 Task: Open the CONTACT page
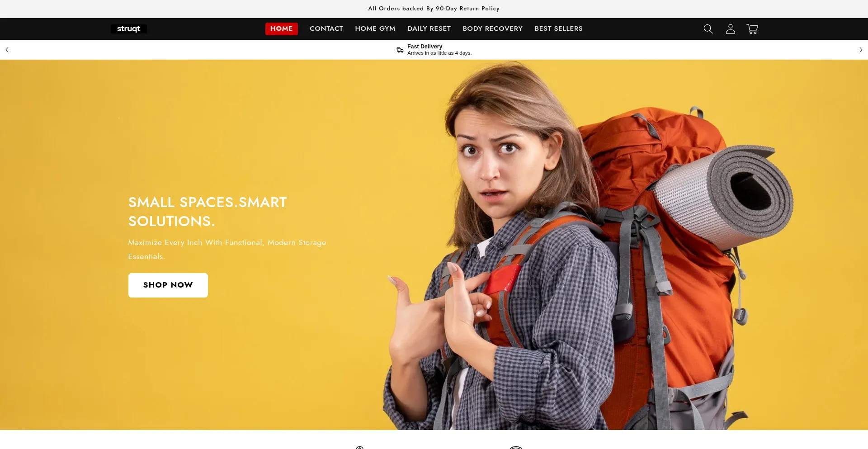(326, 28)
